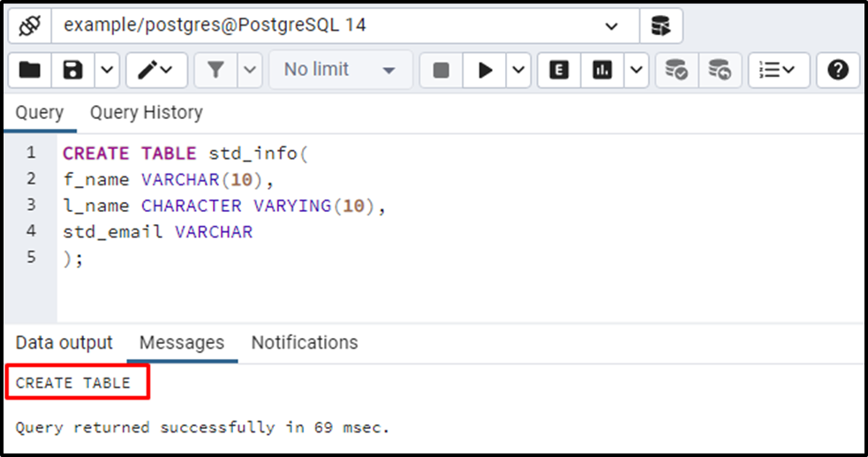868x457 pixels.
Task: Click the filter funnel icon
Action: coord(215,71)
